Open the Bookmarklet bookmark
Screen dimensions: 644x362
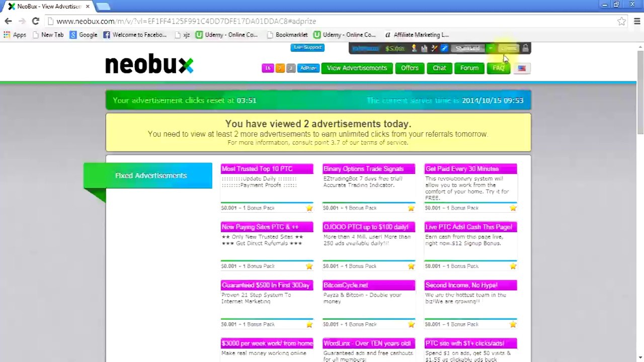point(287,35)
